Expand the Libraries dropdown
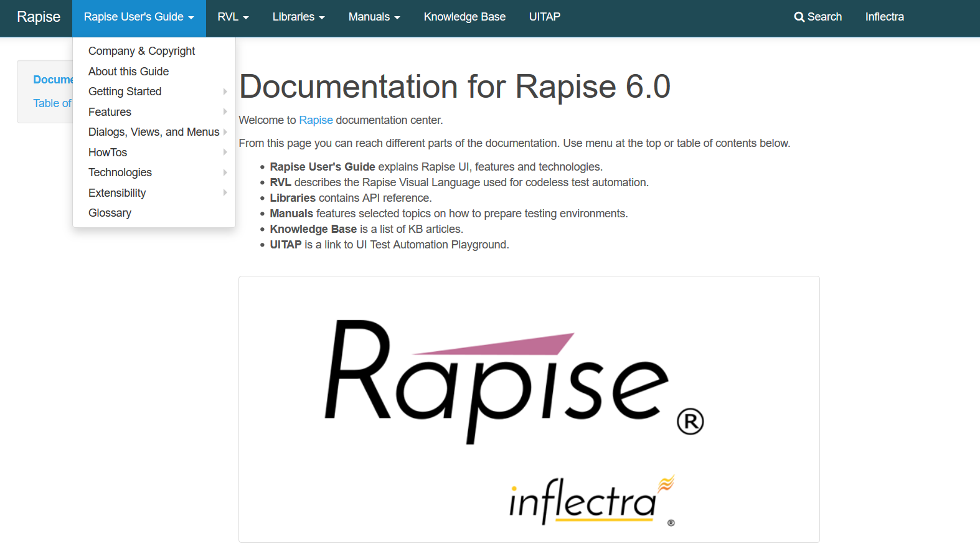This screenshot has height=556, width=980. [x=298, y=17]
